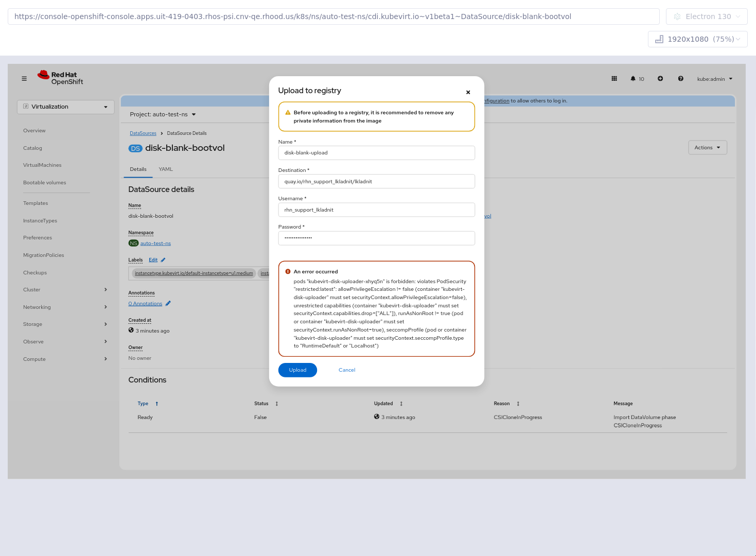The image size is (756, 556).
Task: Open InstanceTypes in the sidebar
Action: tap(40, 221)
